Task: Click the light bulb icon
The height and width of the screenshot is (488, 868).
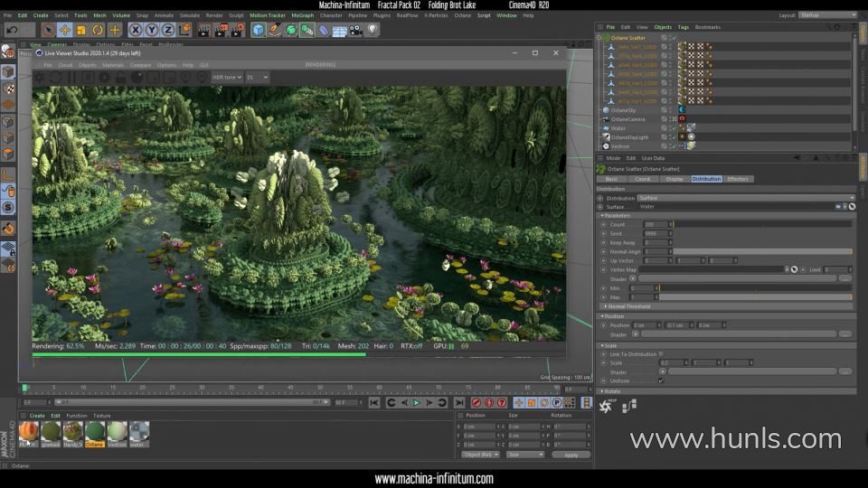Action: (372, 30)
